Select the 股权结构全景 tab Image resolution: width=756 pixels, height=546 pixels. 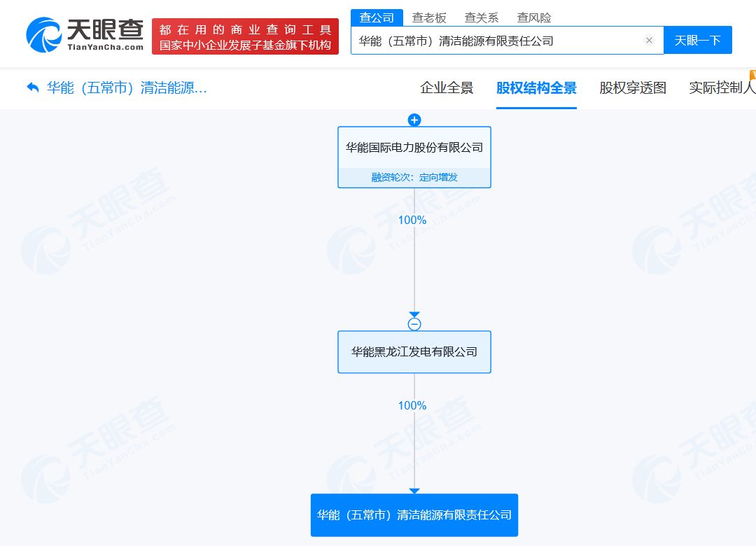tap(536, 87)
